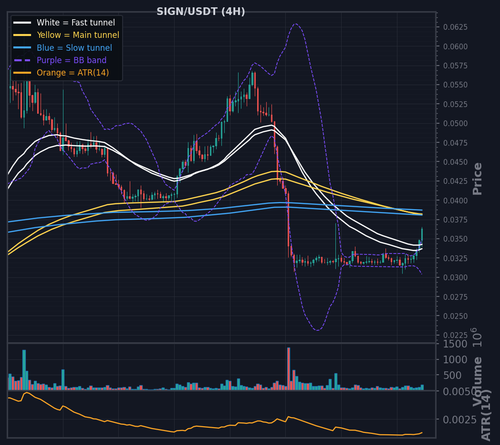
Task: Click the tallest red volume bar
Action: (289, 369)
